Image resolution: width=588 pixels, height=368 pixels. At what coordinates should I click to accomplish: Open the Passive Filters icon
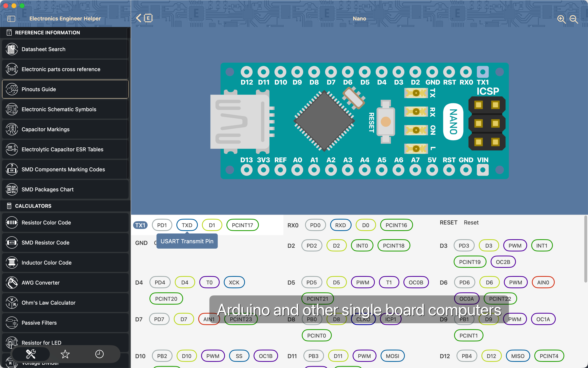pyautogui.click(x=12, y=323)
